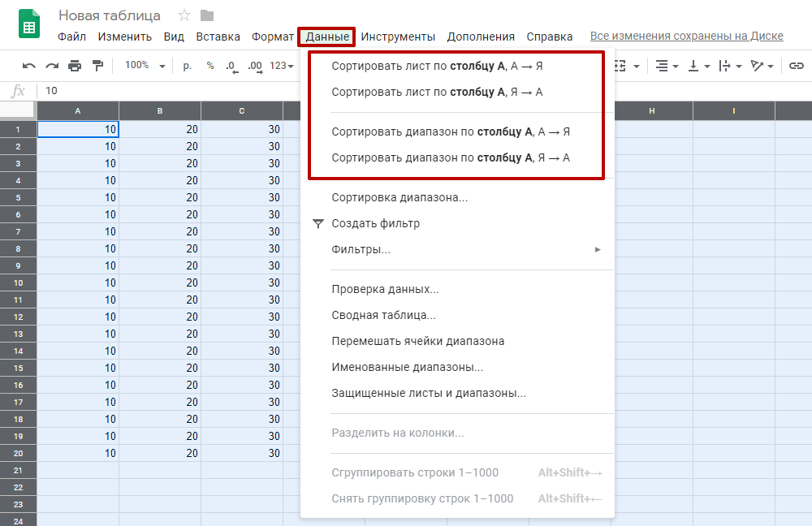This screenshot has height=526, width=812.
Task: Sort sheet by column A, А → Я
Action: tap(457, 67)
